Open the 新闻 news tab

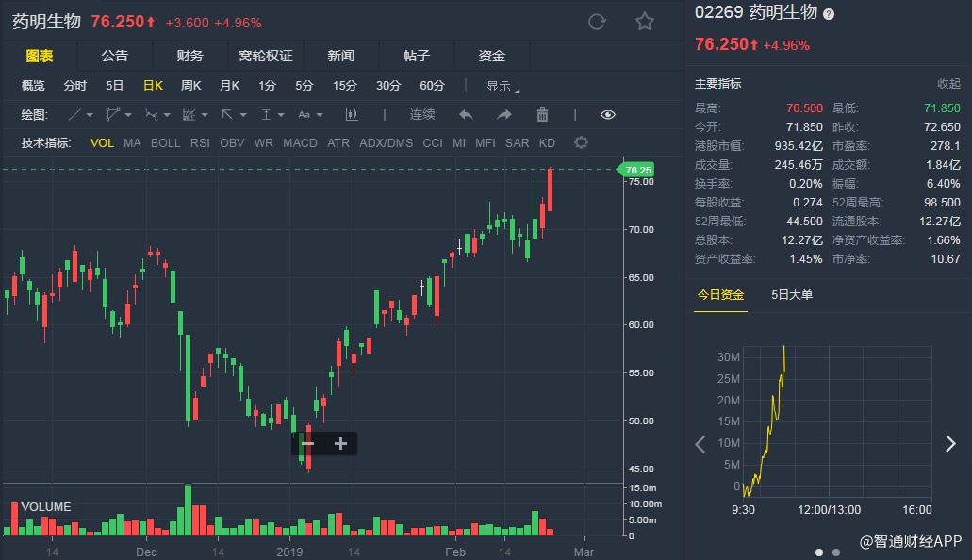[341, 56]
